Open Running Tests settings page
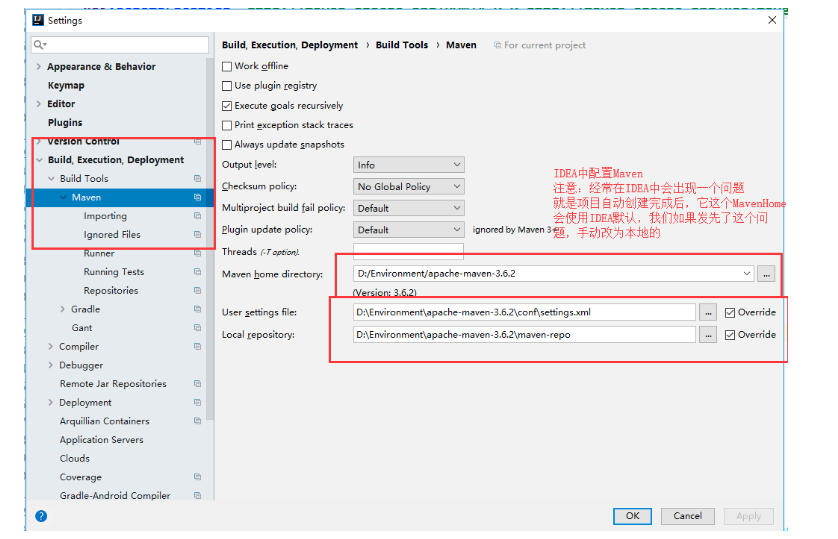838x539 pixels. pos(114,272)
